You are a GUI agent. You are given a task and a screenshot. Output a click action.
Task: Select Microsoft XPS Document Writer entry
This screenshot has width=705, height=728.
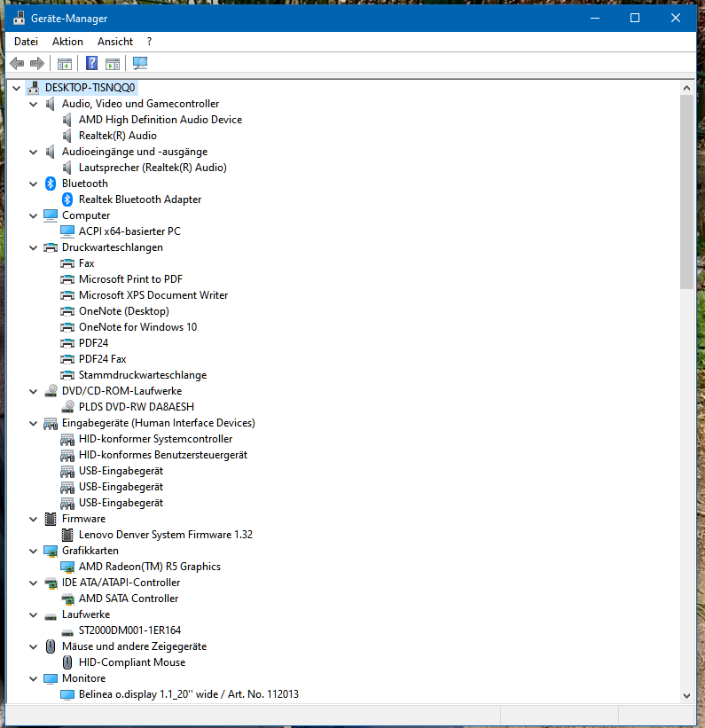153,295
